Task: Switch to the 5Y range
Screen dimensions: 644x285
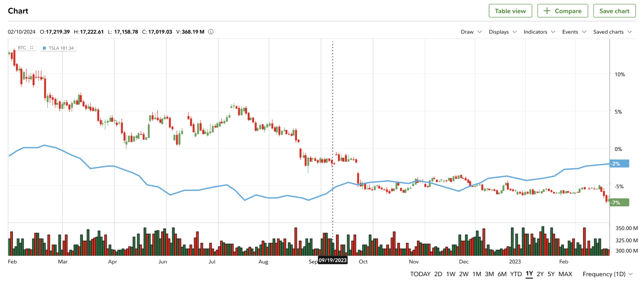Action: [x=551, y=274]
